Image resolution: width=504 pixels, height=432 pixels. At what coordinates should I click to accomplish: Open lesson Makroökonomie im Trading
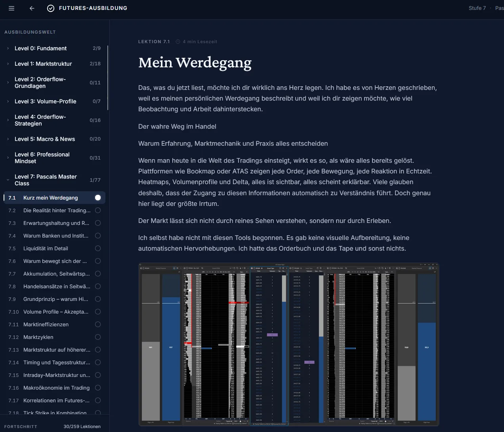click(54, 388)
